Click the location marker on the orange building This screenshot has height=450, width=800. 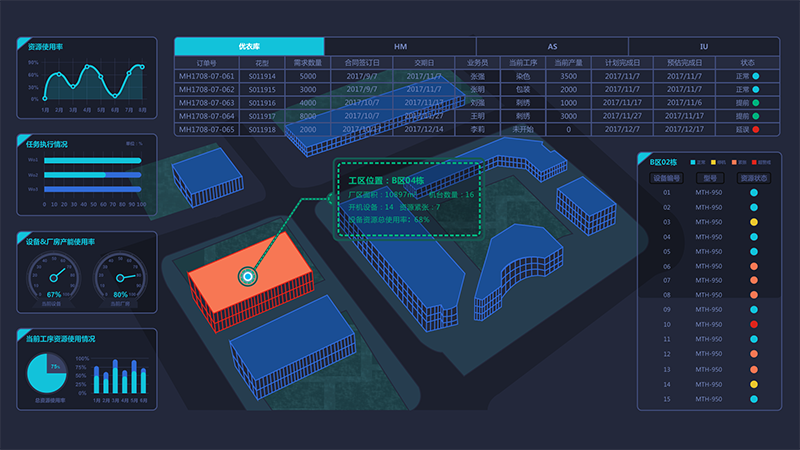coord(246,276)
